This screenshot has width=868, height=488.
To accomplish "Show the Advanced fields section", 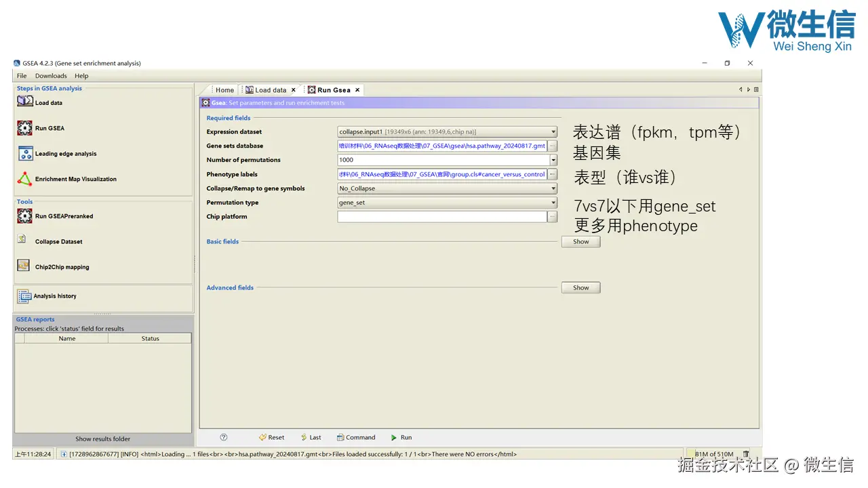I will 580,287.
